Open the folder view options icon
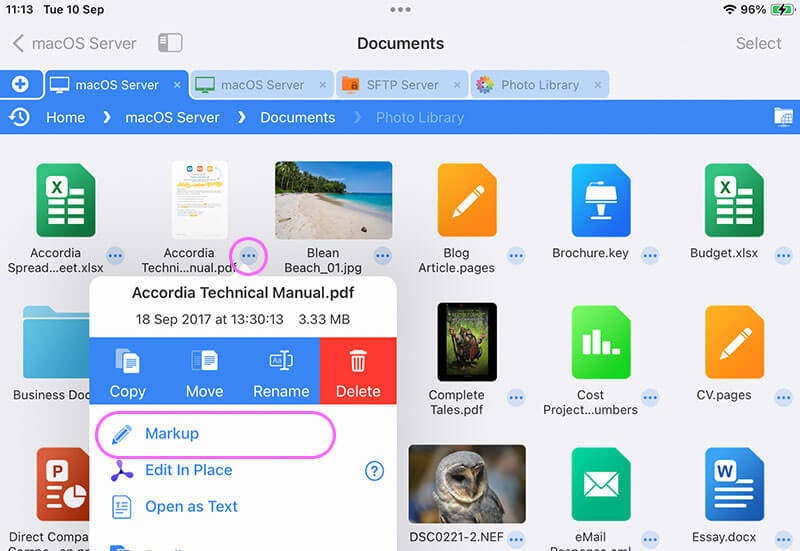The height and width of the screenshot is (551, 800). click(783, 117)
